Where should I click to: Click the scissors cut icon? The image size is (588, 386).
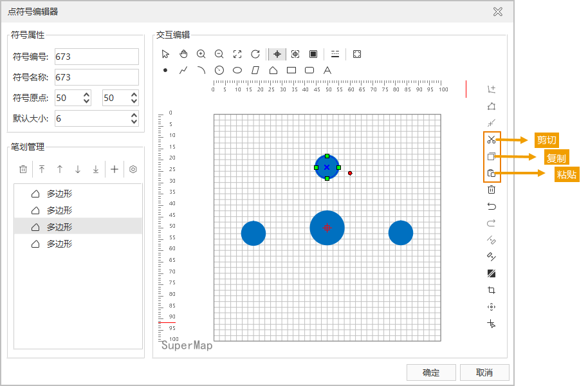(x=492, y=140)
